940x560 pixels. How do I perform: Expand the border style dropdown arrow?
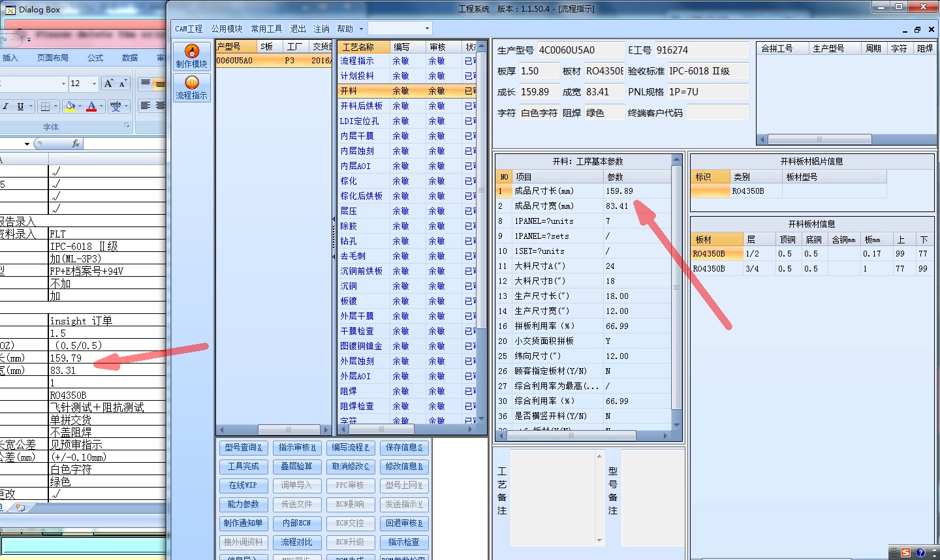coord(55,106)
